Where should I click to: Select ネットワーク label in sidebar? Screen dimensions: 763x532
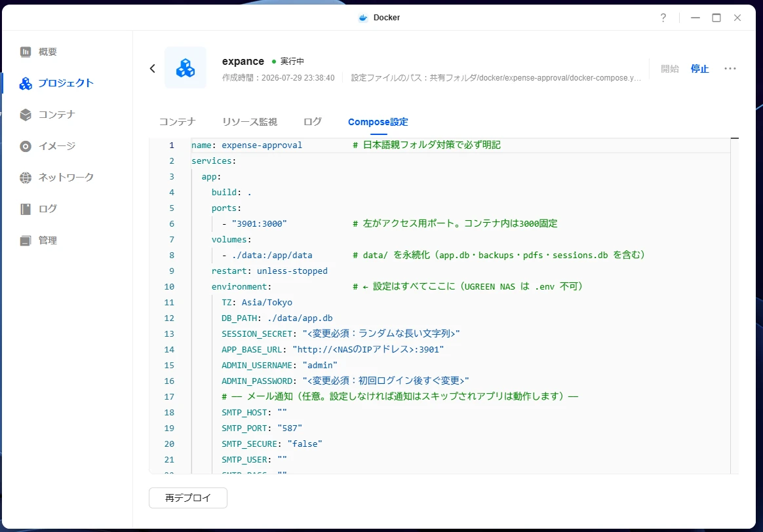[x=66, y=178]
